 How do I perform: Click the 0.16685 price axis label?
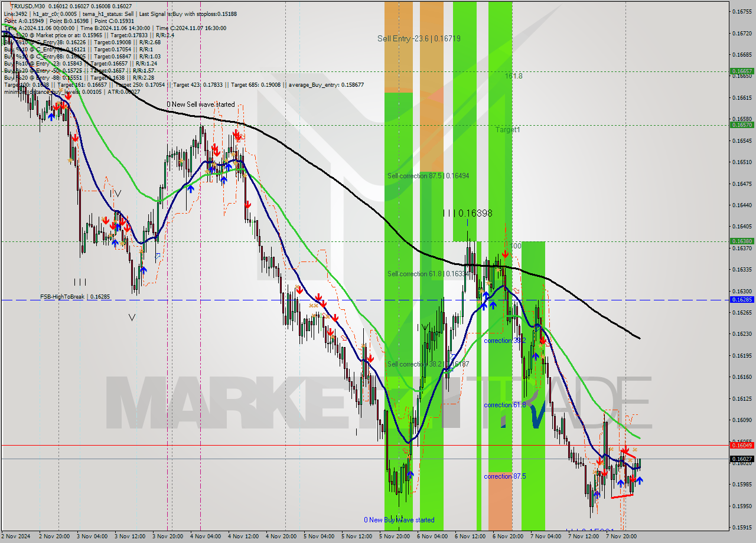coord(742,54)
